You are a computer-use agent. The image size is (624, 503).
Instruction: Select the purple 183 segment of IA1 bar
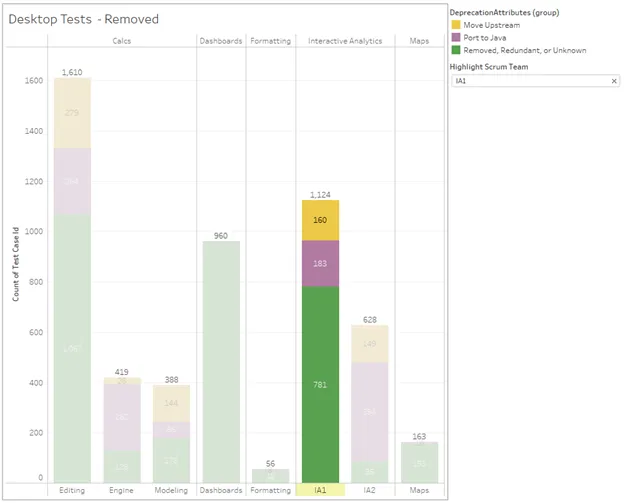click(320, 263)
